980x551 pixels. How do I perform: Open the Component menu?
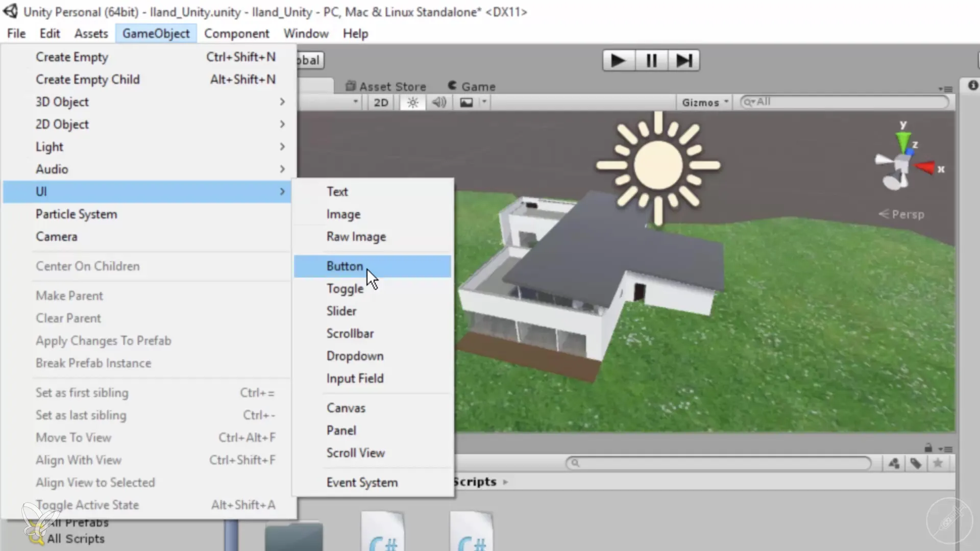click(x=236, y=34)
